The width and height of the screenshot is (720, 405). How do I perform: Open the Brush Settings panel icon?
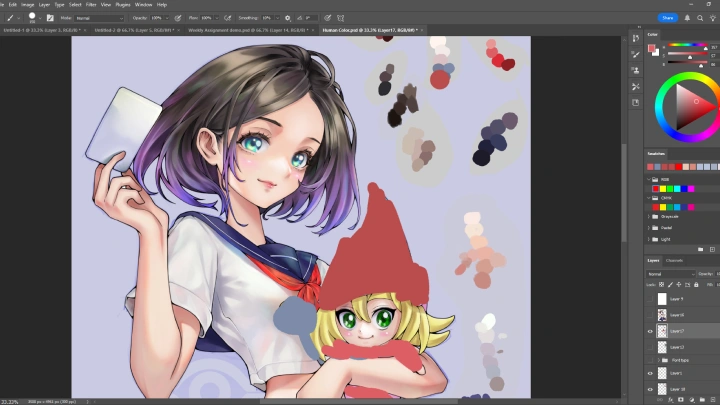pos(50,18)
